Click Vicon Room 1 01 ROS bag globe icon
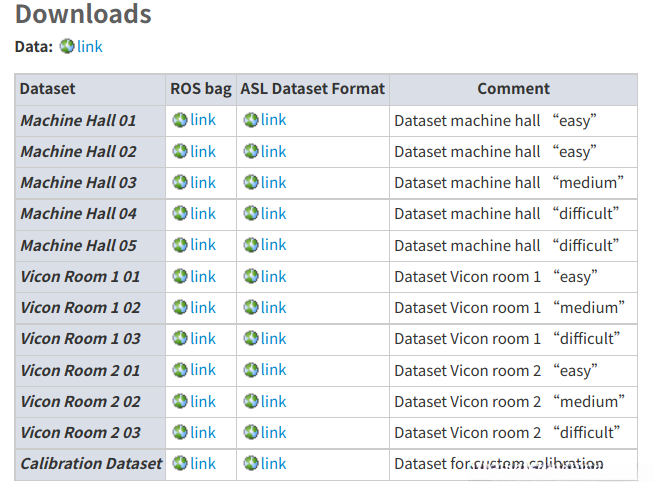The width and height of the screenshot is (668, 491). (180, 276)
